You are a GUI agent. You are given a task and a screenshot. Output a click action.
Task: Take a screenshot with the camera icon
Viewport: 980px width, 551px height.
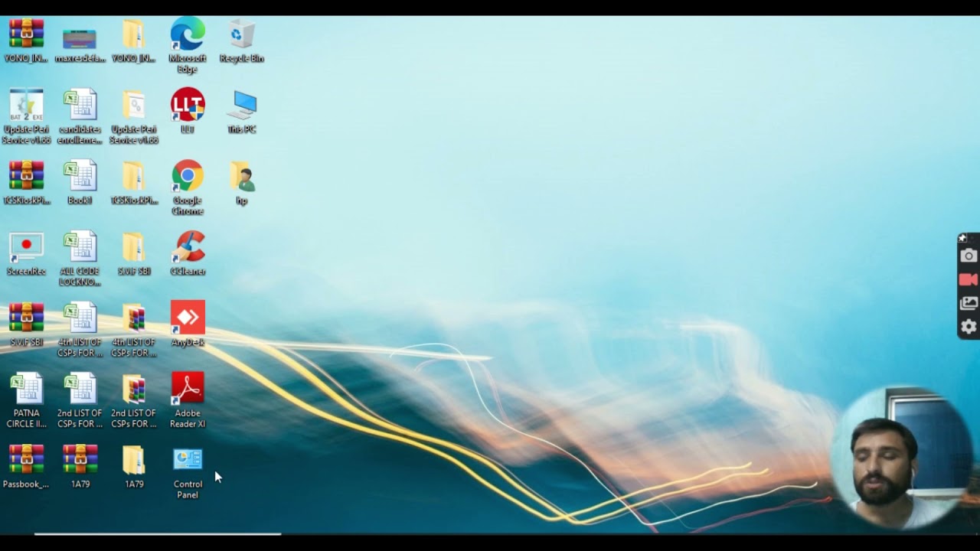tap(969, 256)
